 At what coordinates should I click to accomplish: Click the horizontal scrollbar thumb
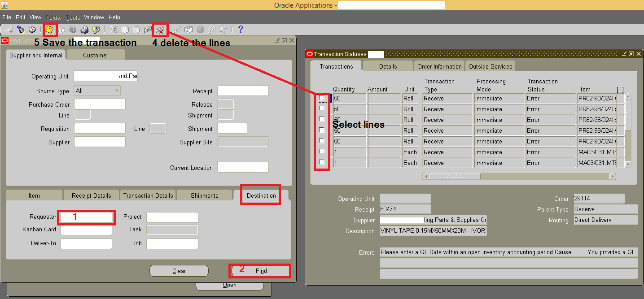click(455, 177)
